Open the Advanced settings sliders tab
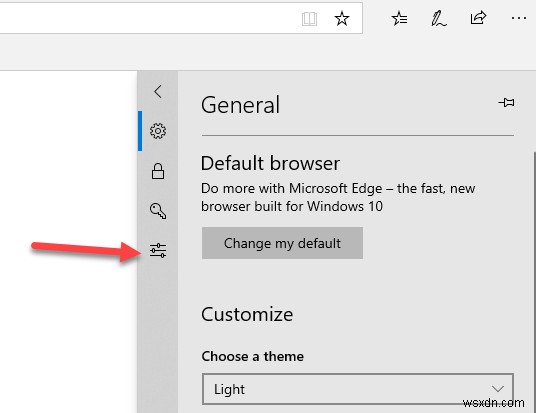The height and width of the screenshot is (413, 536). [158, 251]
